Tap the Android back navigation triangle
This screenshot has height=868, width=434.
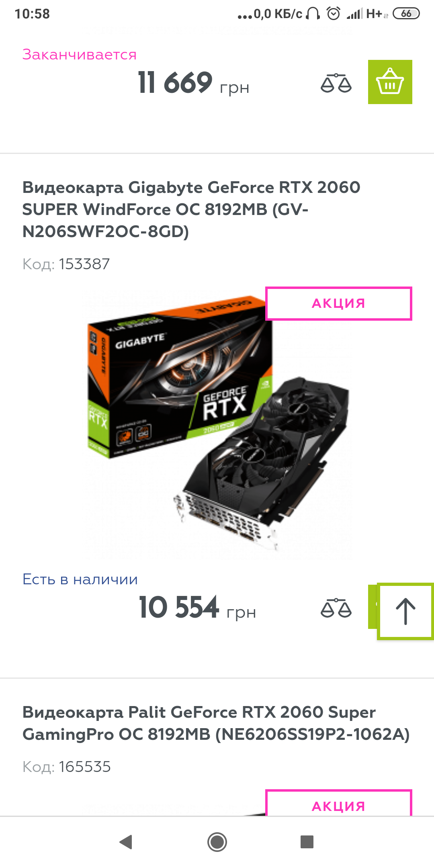[126, 842]
